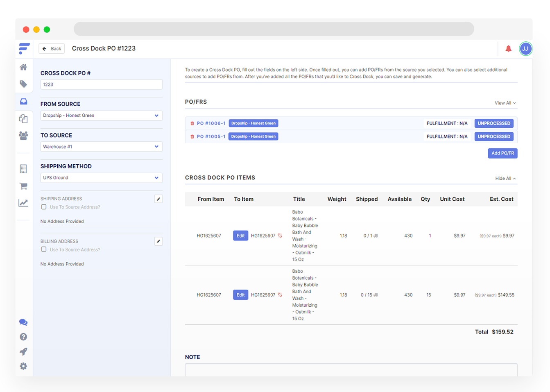The image size is (550, 392).
Task: Focus the Cross Dock PO # field
Action: click(101, 84)
